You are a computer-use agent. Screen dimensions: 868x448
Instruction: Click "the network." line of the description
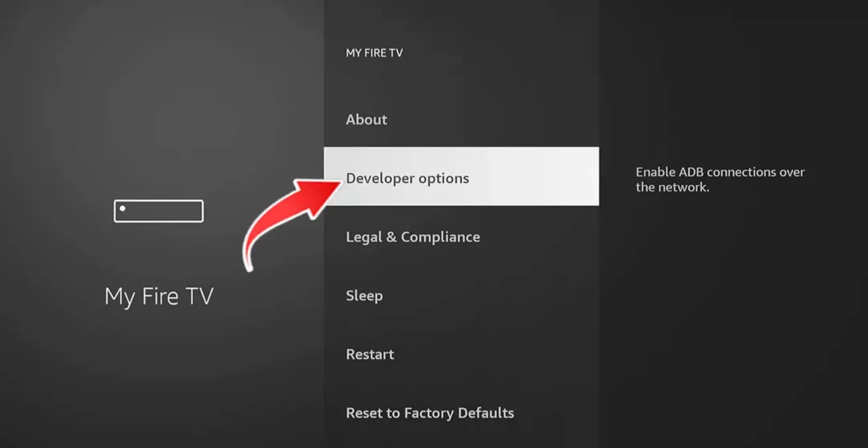point(672,187)
